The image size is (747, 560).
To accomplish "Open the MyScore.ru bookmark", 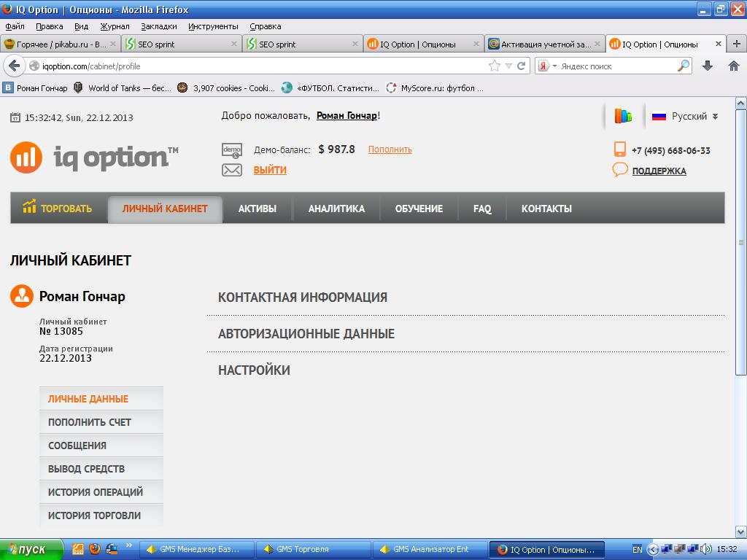I will [x=435, y=87].
